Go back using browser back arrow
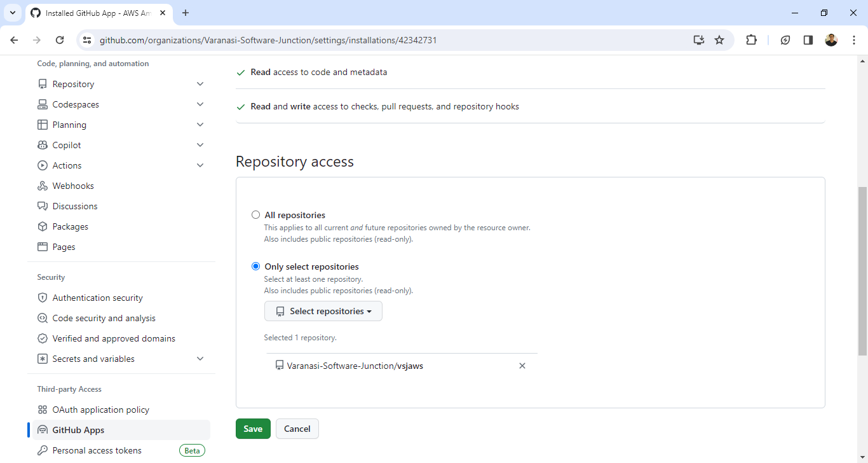 (14, 40)
